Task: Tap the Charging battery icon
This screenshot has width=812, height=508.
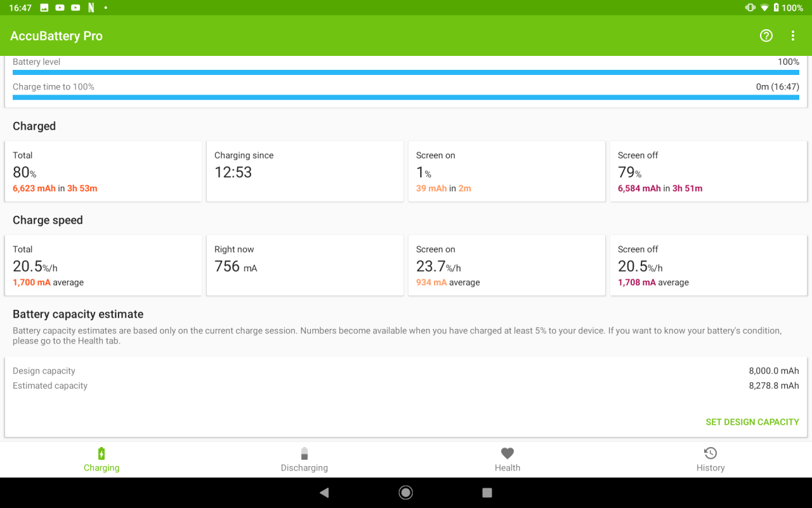Action: pyautogui.click(x=101, y=453)
